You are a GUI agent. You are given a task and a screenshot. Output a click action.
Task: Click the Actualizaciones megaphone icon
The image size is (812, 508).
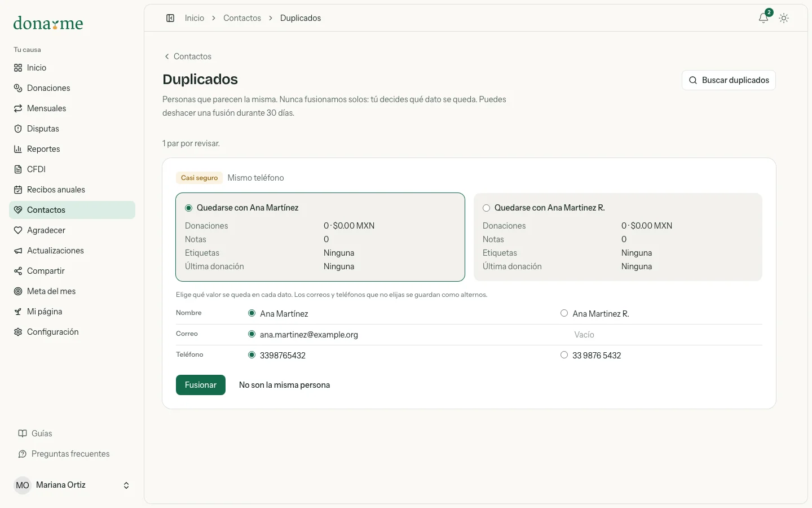click(18, 251)
